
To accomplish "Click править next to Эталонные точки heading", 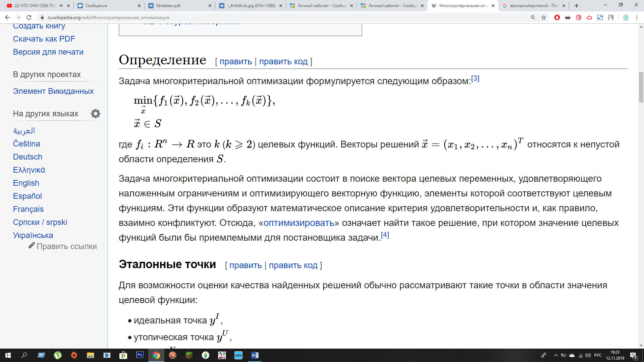I will click(x=246, y=265).
